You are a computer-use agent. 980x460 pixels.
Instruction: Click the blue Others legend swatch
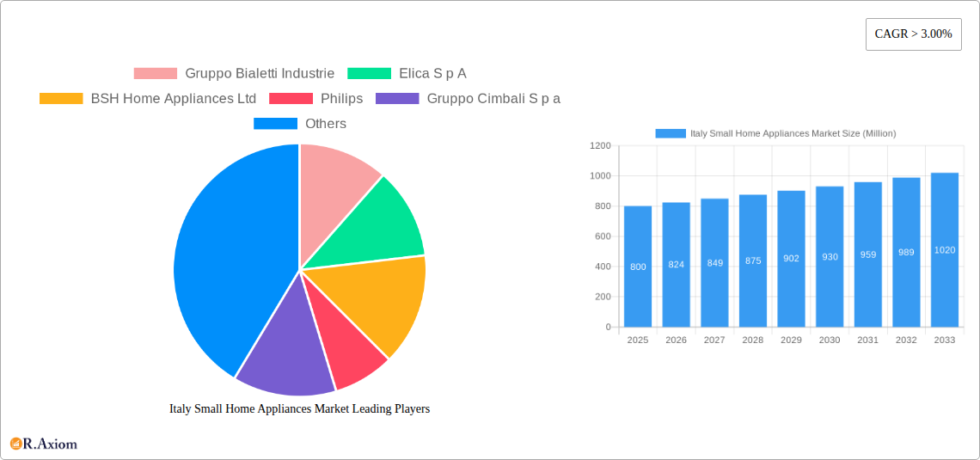(276, 124)
